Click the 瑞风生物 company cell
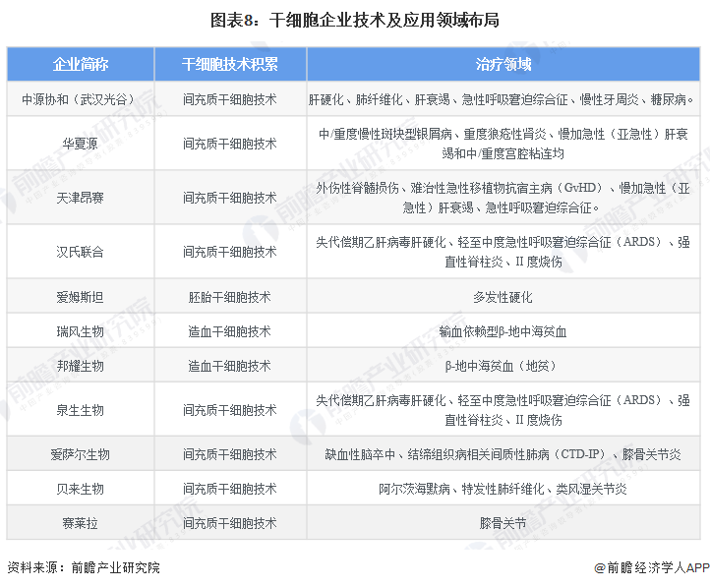The height and width of the screenshot is (588, 710). point(81,331)
